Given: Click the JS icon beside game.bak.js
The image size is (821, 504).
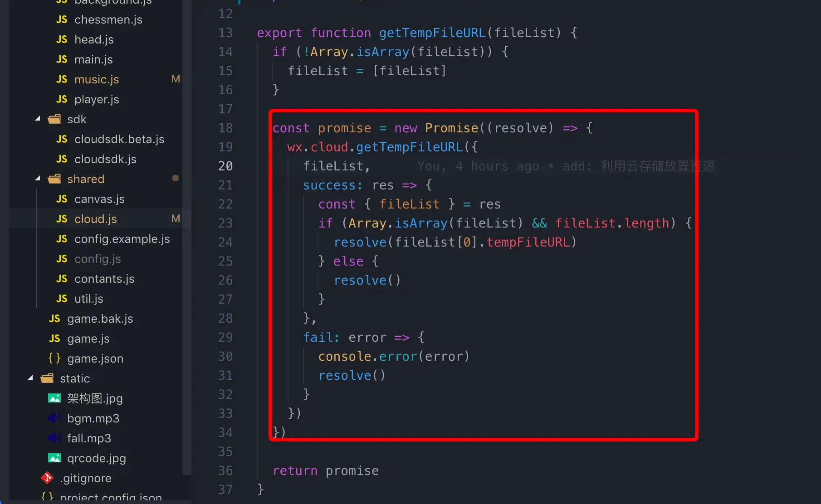Looking at the screenshot, I should coord(54,319).
